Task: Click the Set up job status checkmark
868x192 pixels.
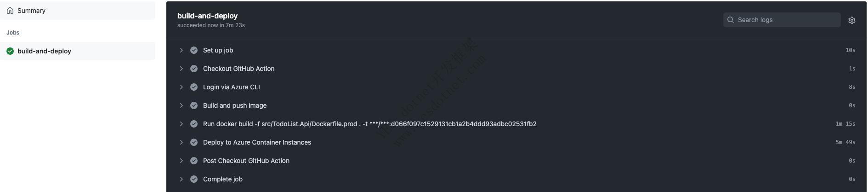Action: point(194,50)
